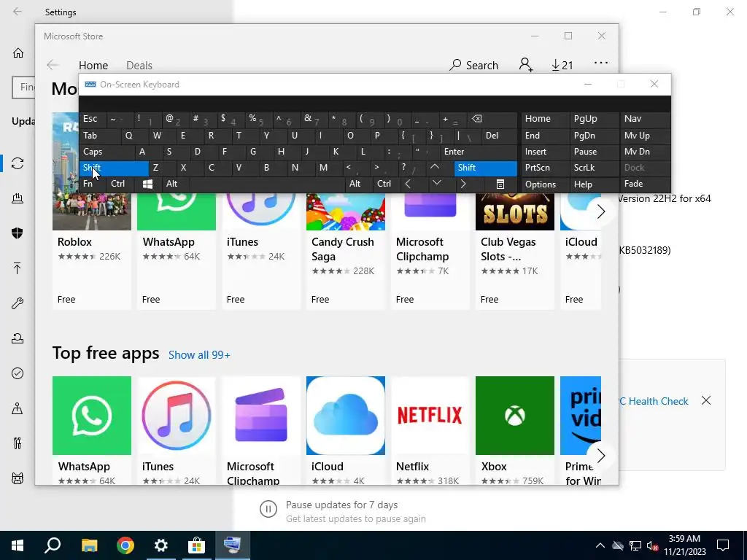Select Backup icon in Settings sidebar
The image size is (747, 560).
point(18,268)
